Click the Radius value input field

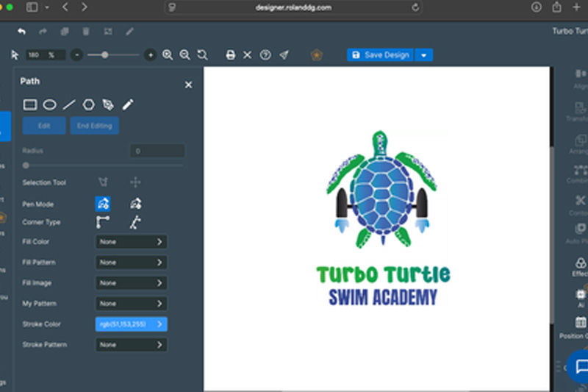[x=157, y=151]
